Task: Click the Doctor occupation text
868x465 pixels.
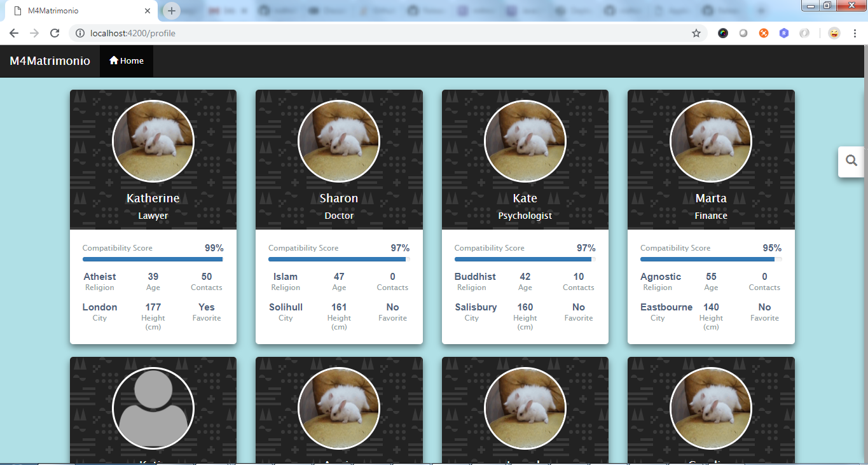Action: tap(339, 216)
